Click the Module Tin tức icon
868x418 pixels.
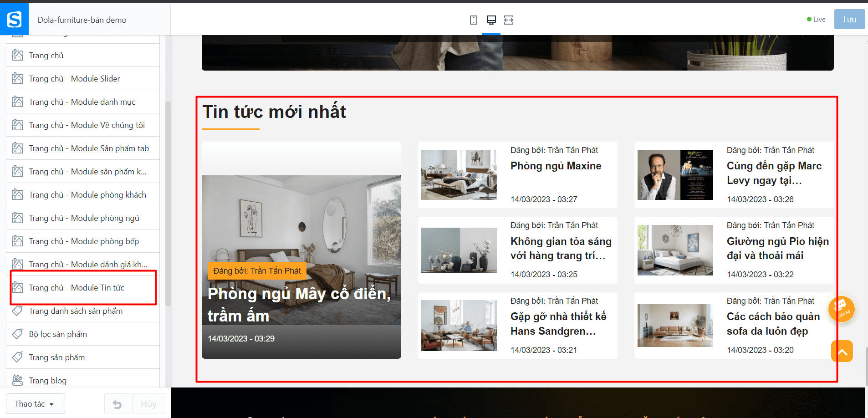coord(18,288)
